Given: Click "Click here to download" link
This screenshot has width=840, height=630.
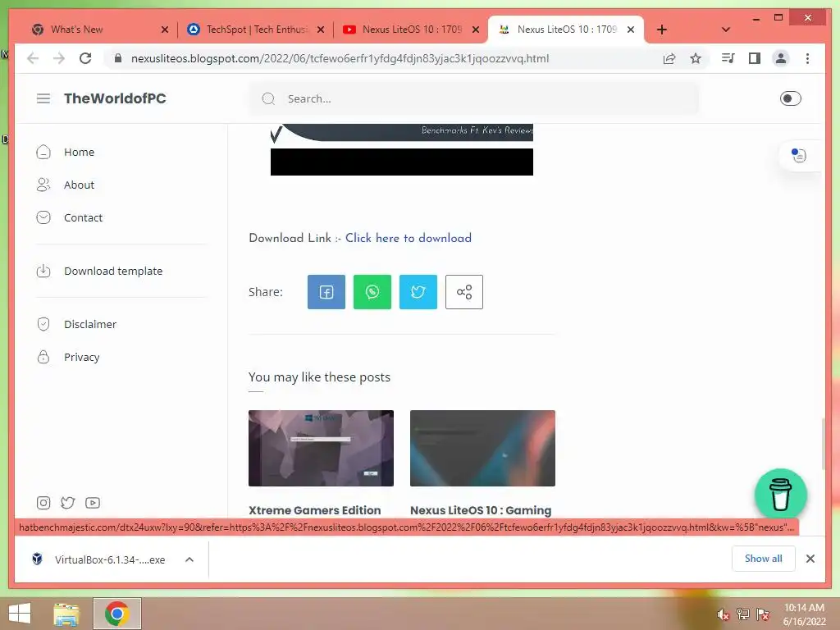Looking at the screenshot, I should pos(409,238).
